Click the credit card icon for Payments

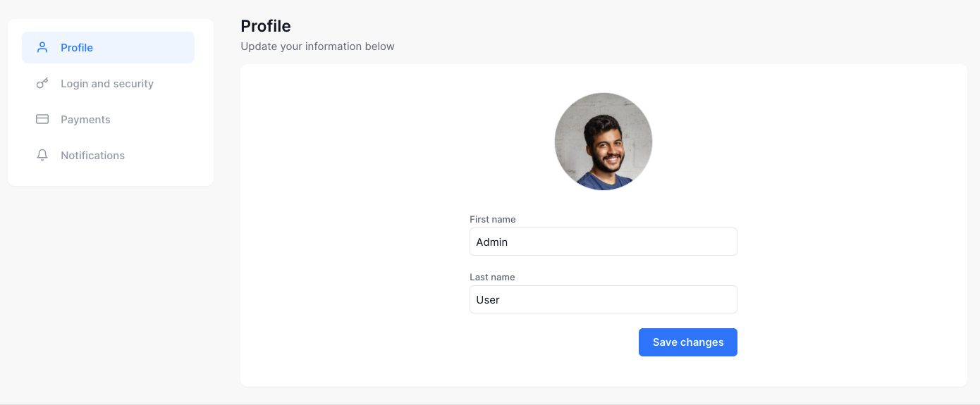tap(42, 119)
